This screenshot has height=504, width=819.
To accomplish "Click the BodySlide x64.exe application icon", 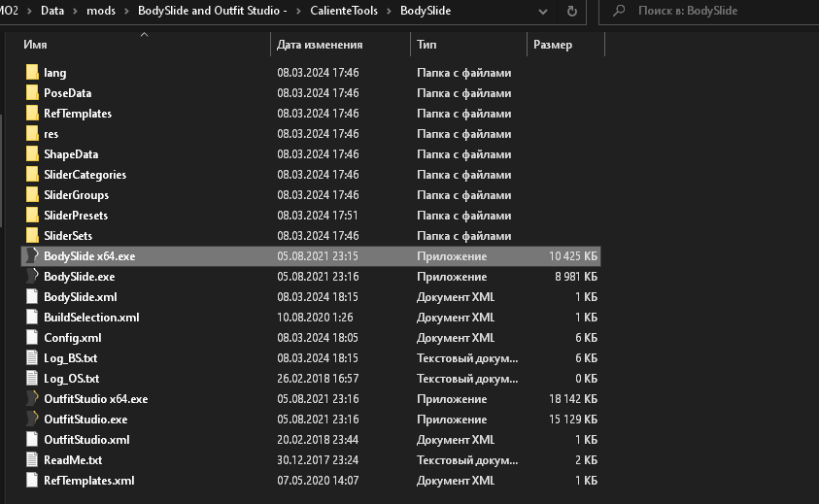I will pos(32,256).
